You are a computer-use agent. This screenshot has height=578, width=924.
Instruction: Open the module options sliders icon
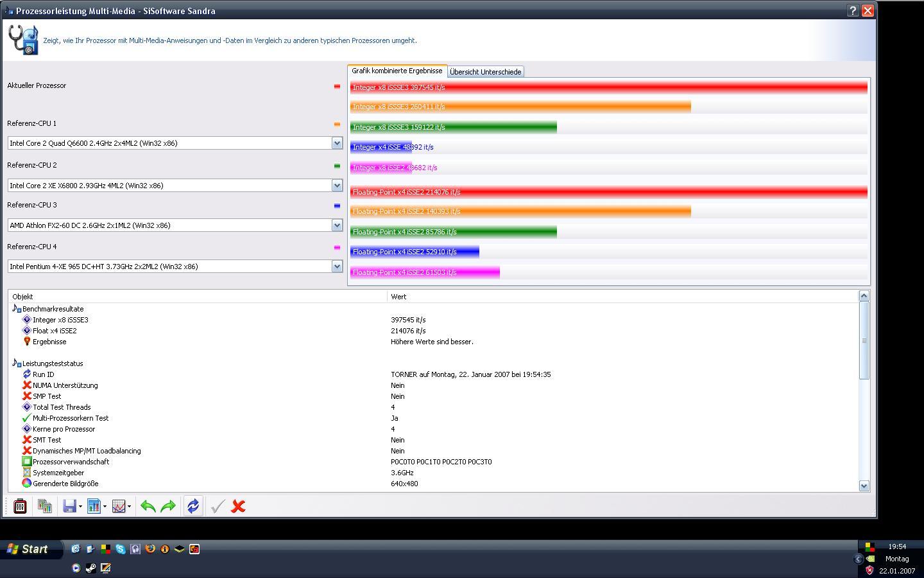point(20,507)
